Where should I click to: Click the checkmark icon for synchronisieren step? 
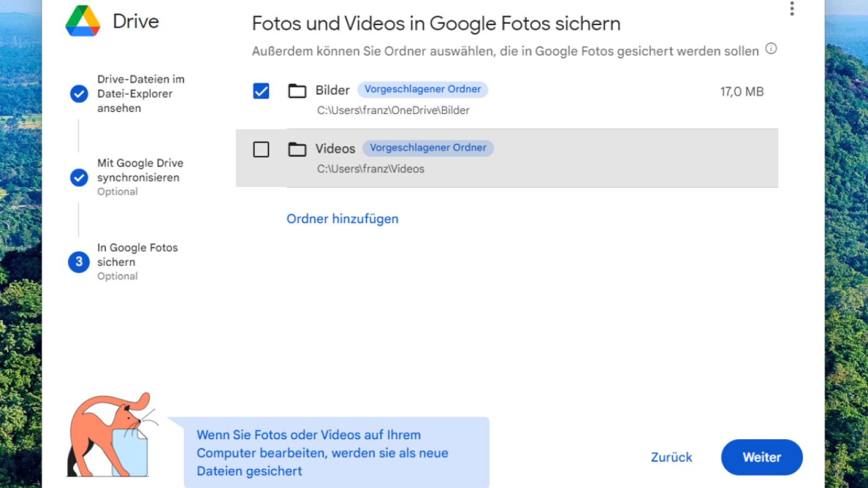79,177
